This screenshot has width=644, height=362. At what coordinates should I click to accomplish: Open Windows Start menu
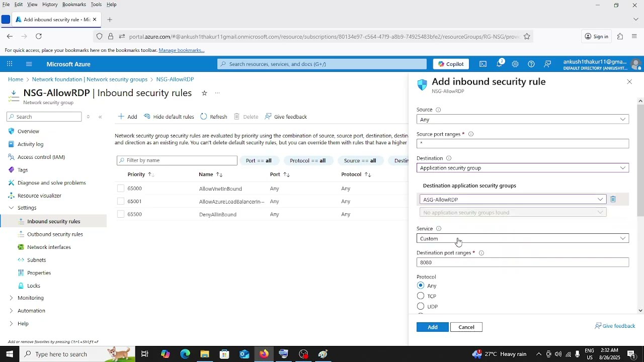point(10,354)
